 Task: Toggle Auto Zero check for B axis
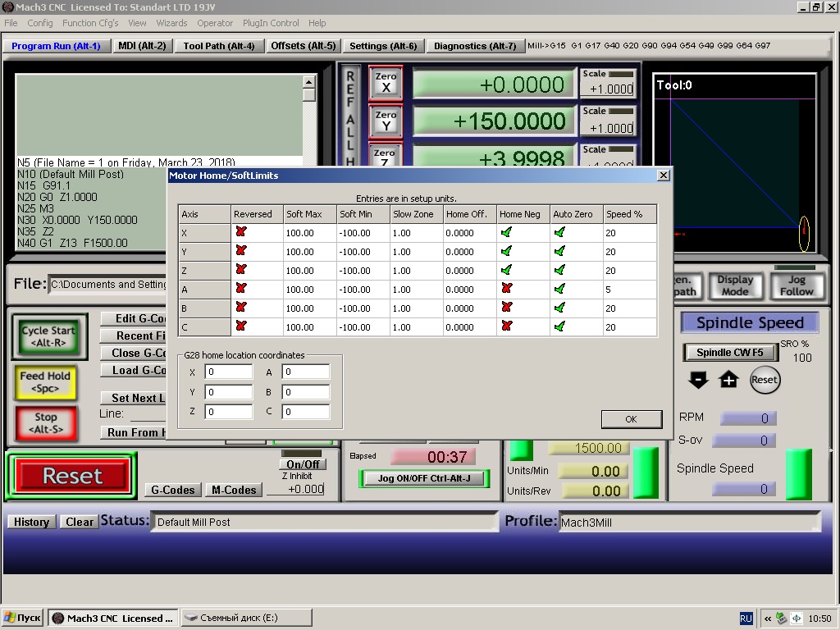559,307
